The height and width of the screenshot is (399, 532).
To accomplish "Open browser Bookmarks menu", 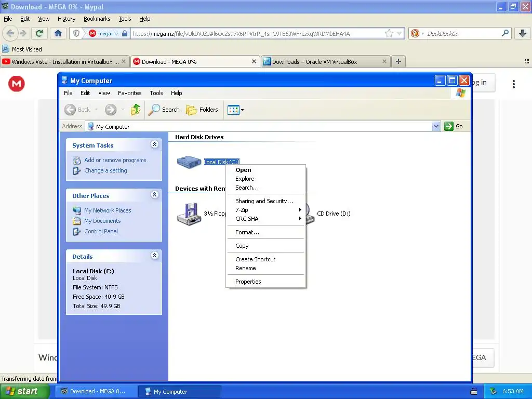I will pos(97,19).
